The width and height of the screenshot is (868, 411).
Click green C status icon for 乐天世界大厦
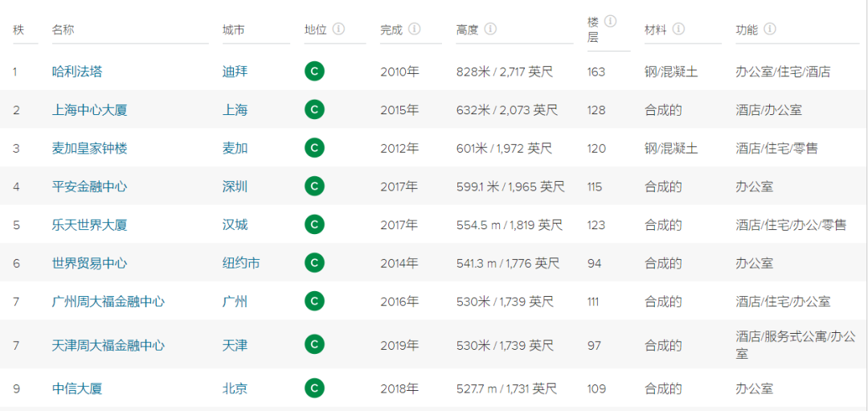(x=314, y=224)
